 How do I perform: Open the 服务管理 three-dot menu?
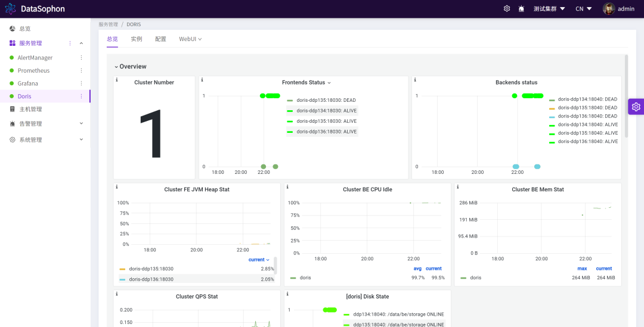pos(70,43)
